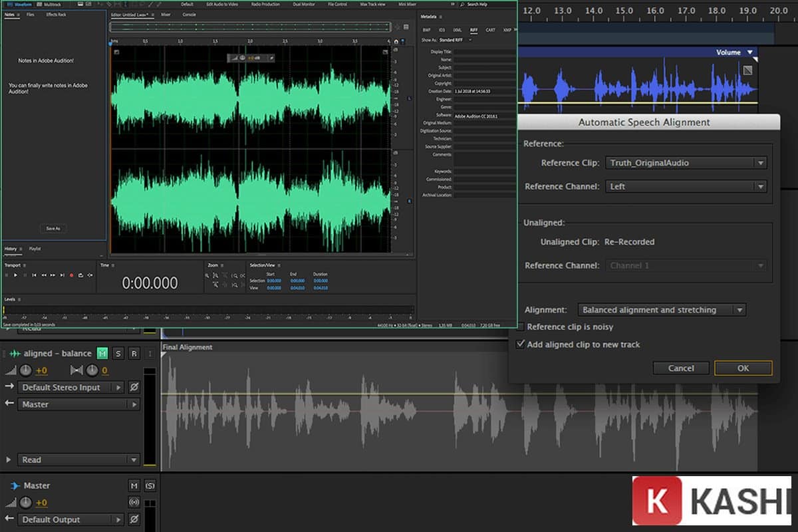The width and height of the screenshot is (798, 532).
Task: Open the RIFF metadata tab
Action: click(x=473, y=30)
